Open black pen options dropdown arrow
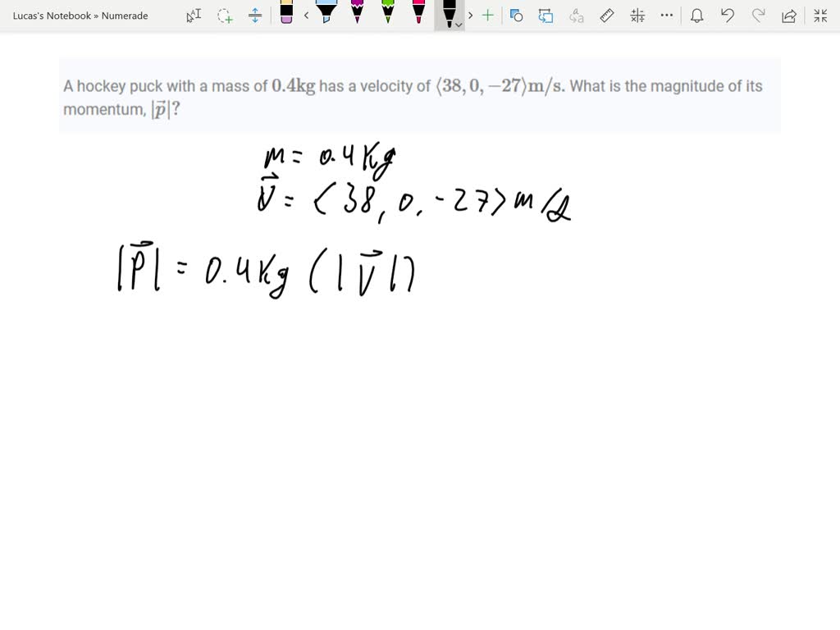This screenshot has height=630, width=840. 459,25
